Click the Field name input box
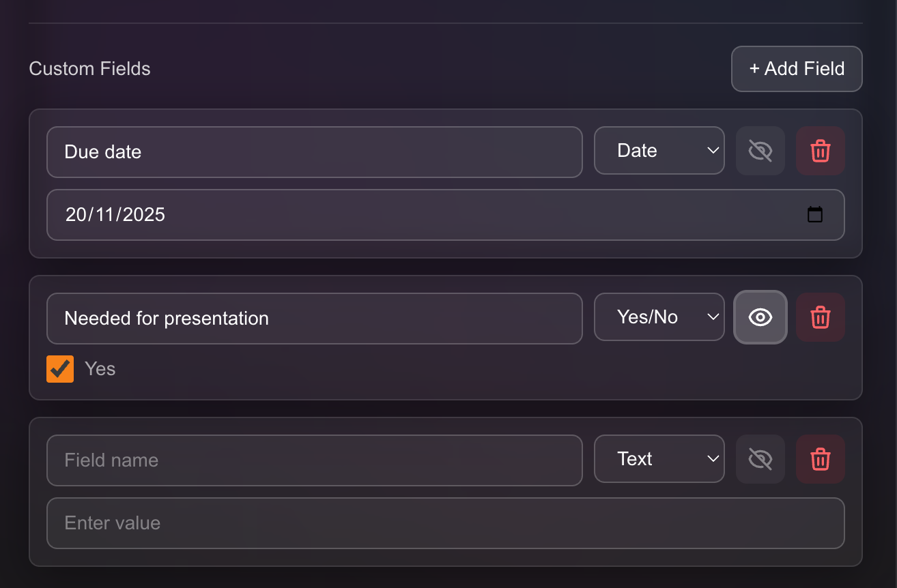897x588 pixels. pos(314,460)
